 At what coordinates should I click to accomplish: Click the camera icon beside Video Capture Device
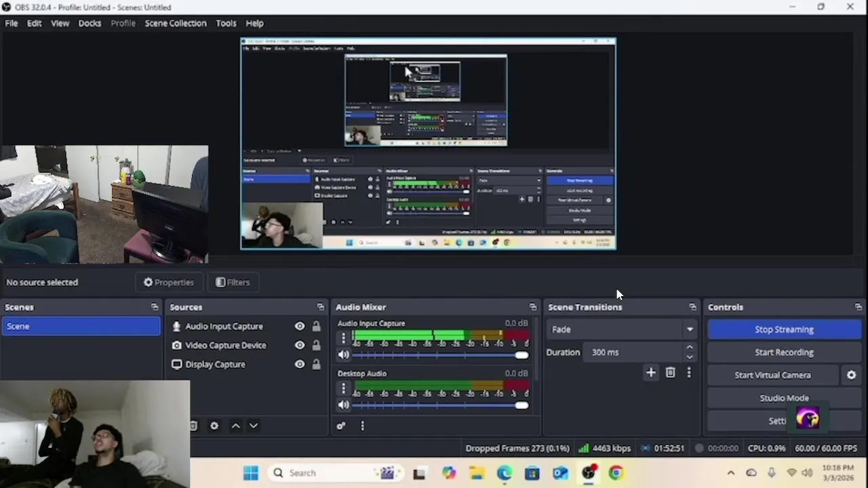point(177,345)
